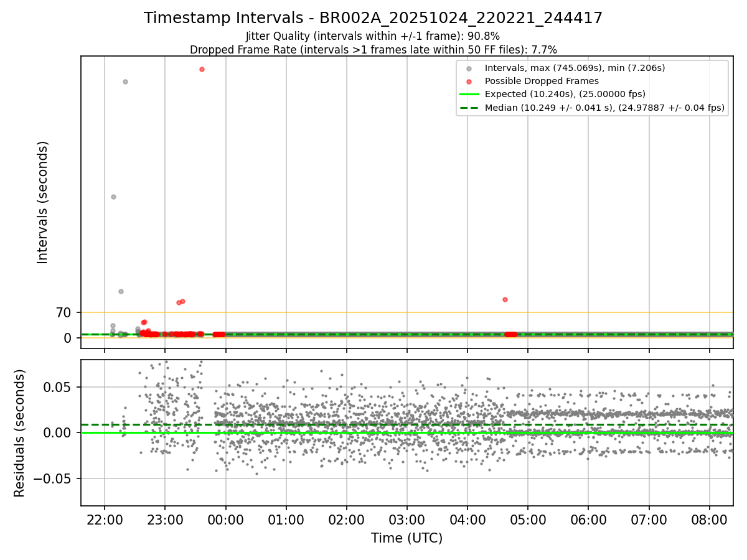The width and height of the screenshot is (747, 560).
Task: Select the 'Jitter Quality' 90.8% subtitle line
Action: click(x=373, y=37)
